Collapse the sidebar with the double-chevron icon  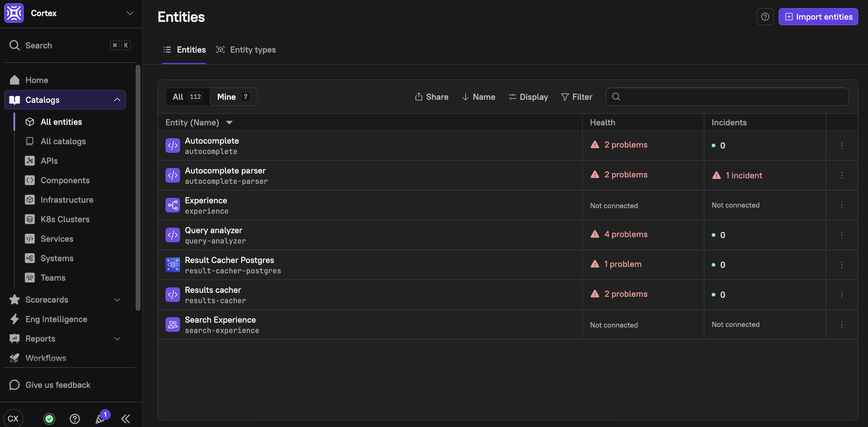(125, 419)
